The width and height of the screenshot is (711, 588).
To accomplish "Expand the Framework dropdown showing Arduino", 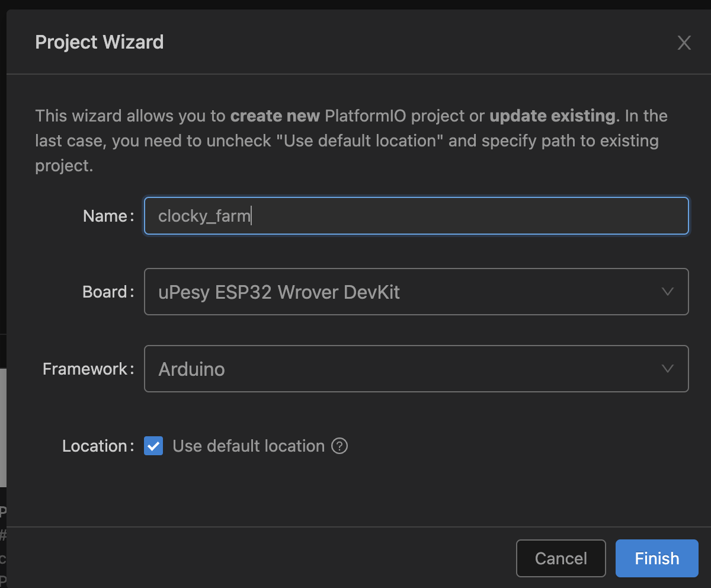I will pyautogui.click(x=415, y=369).
